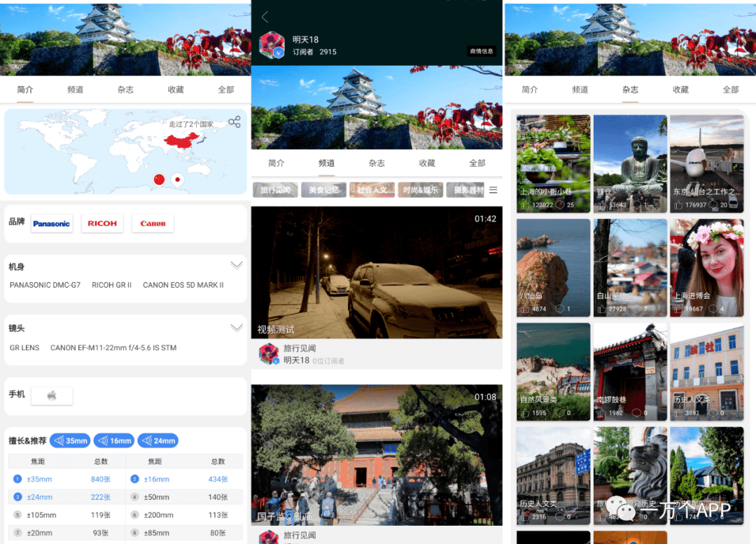756x544 pixels.
Task: Toggle the 24mm focal length pill
Action: (158, 441)
